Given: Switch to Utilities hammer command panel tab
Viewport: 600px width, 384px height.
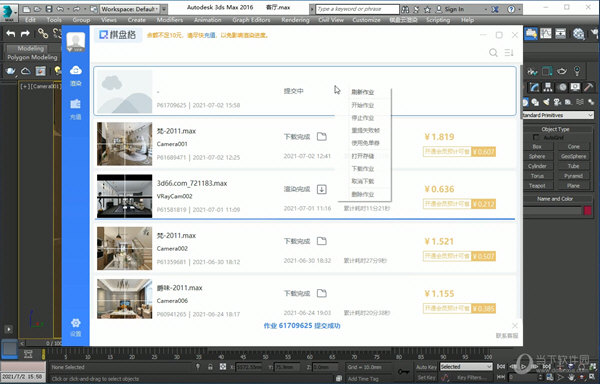Looking at the screenshot, I should [589, 87].
